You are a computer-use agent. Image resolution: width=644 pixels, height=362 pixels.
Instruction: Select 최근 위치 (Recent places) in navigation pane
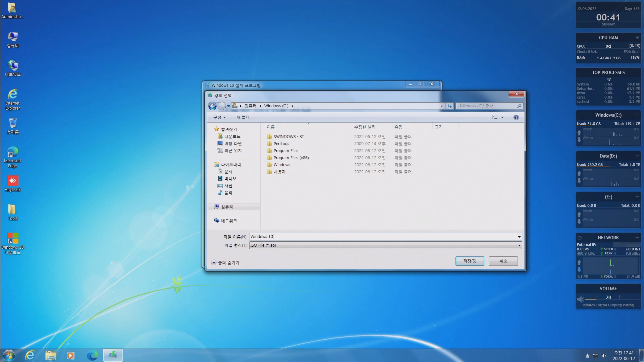(233, 150)
